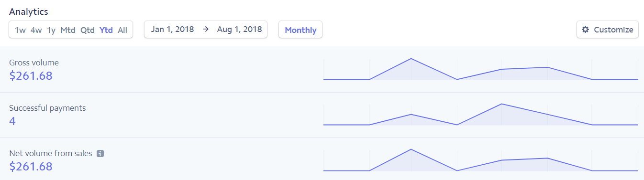Click the info icon beside Net volume from sales
Screen dimensions: 644x180
(x=100, y=154)
